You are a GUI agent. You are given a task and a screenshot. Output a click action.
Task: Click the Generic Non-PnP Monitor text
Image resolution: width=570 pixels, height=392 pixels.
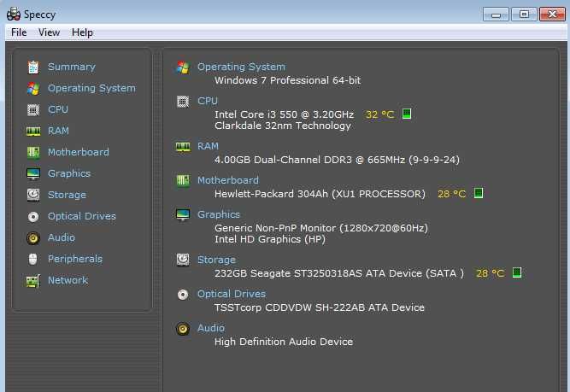(321, 228)
